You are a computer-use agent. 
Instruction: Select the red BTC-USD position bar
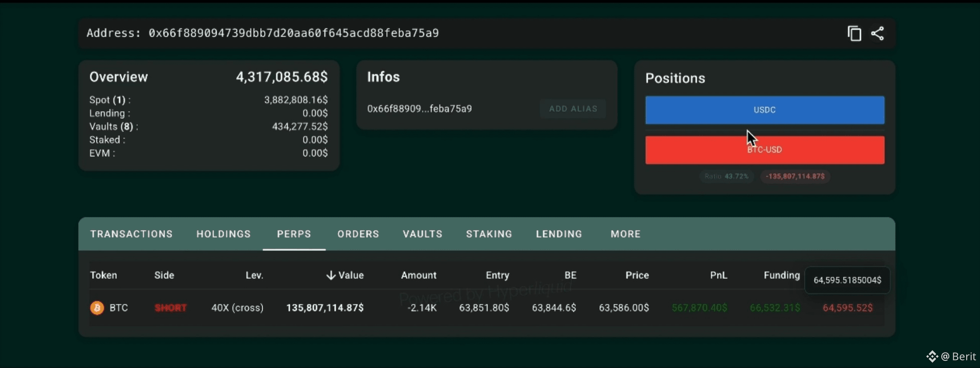[765, 150]
